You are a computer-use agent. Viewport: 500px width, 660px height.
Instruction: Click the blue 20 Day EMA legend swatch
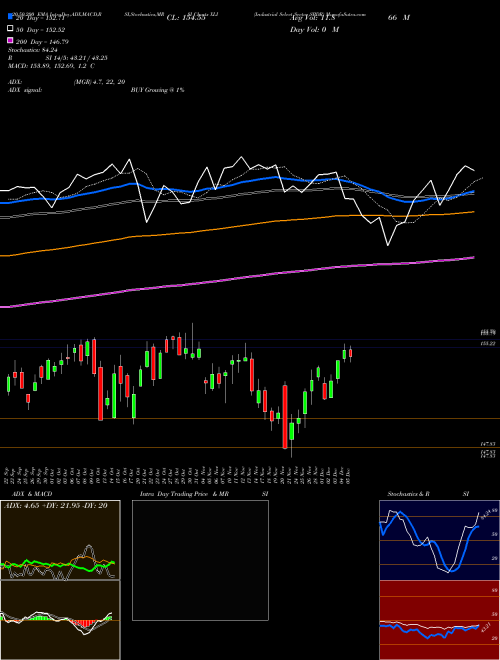click(x=10, y=17)
